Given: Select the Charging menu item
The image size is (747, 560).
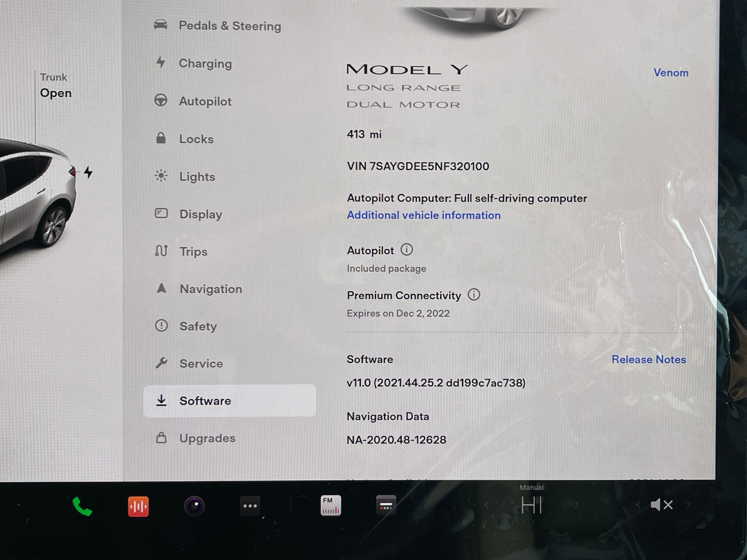Looking at the screenshot, I should coord(205,63).
